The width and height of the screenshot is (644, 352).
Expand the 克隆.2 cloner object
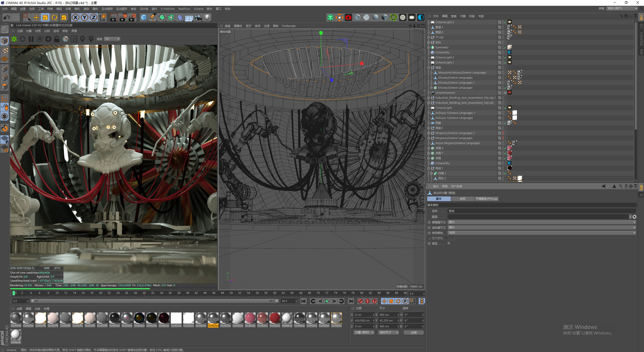point(429,148)
